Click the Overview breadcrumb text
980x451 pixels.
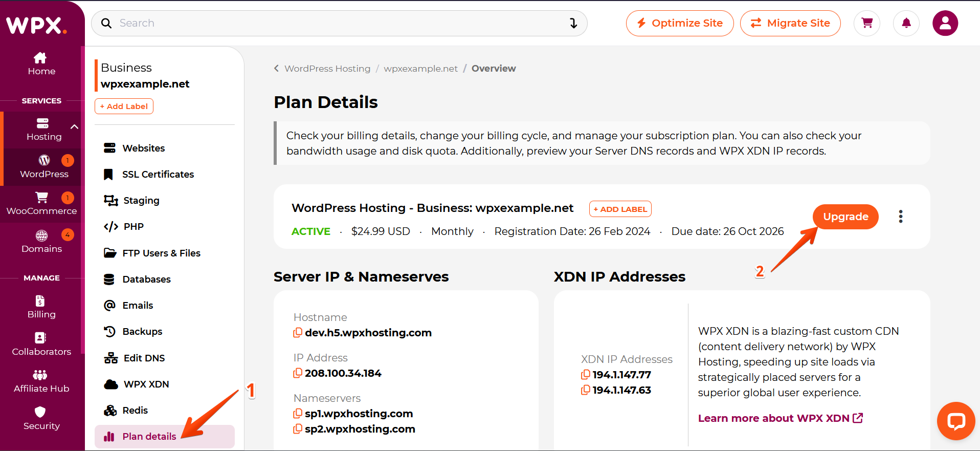(x=494, y=69)
